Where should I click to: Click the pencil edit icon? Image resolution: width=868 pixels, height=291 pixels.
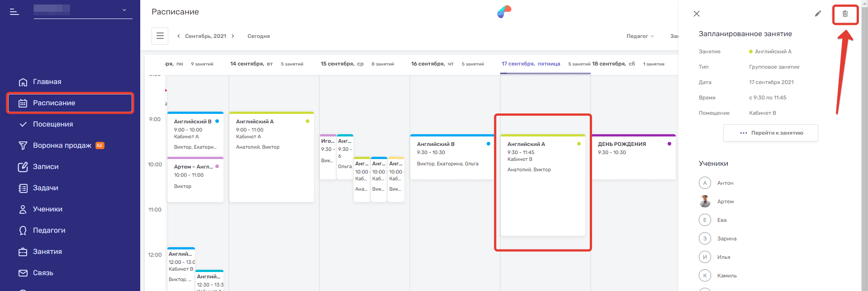click(818, 14)
